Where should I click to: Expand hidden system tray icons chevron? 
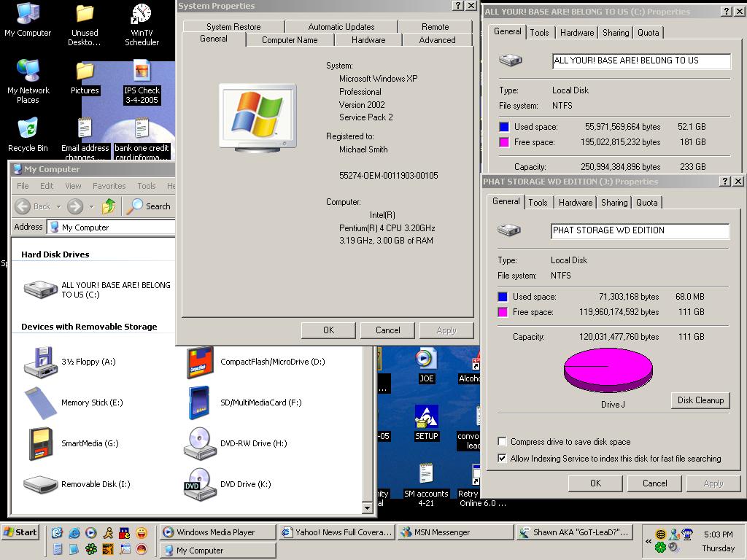coord(649,542)
